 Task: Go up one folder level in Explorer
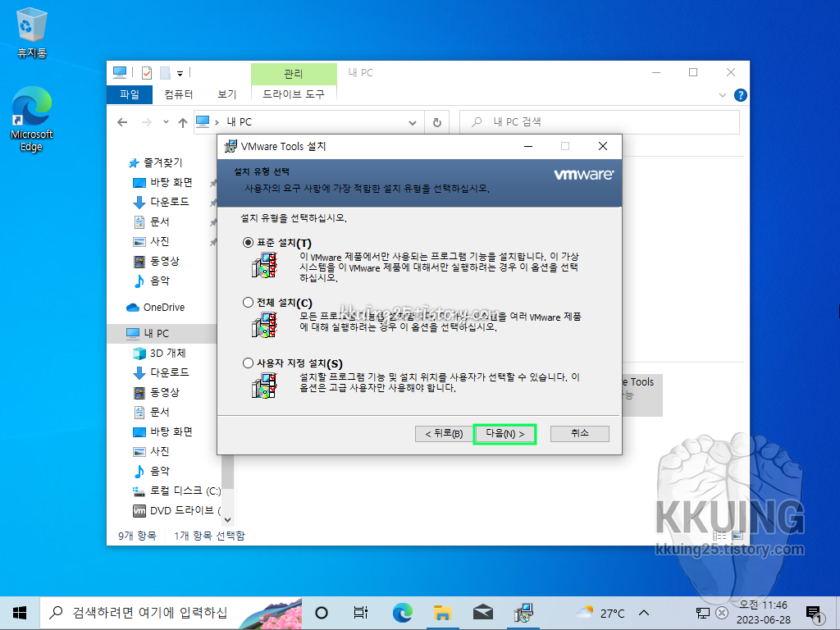[x=183, y=123]
